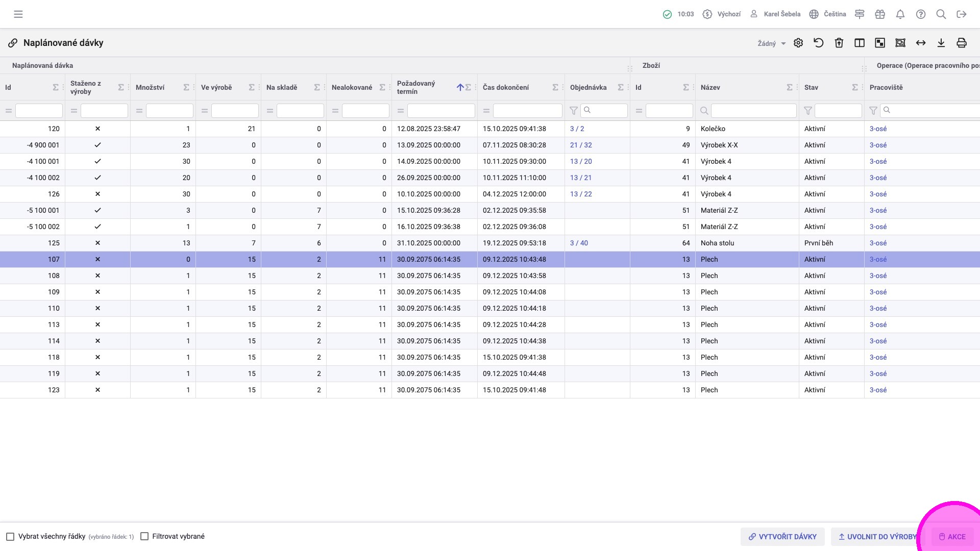
Task: Click the horizontal arrows fit-width icon
Action: [921, 43]
